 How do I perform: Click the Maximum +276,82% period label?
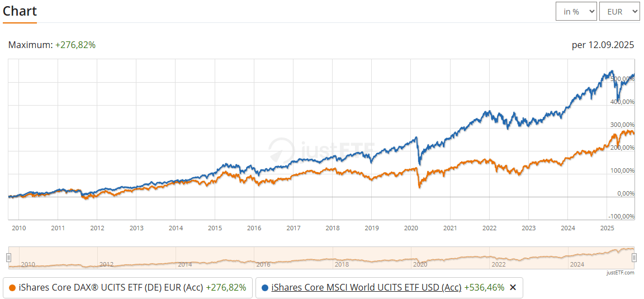52,45
